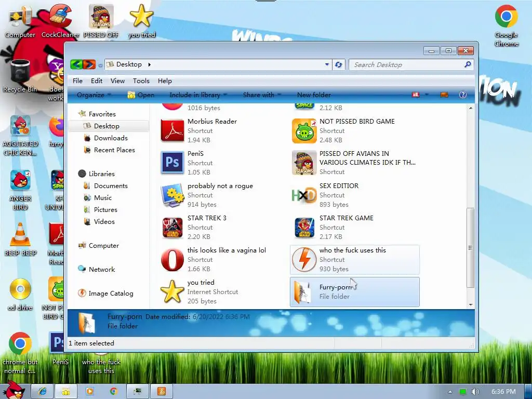The width and height of the screenshot is (532, 399).
Task: Open Explorer help question mark icon
Action: [463, 95]
